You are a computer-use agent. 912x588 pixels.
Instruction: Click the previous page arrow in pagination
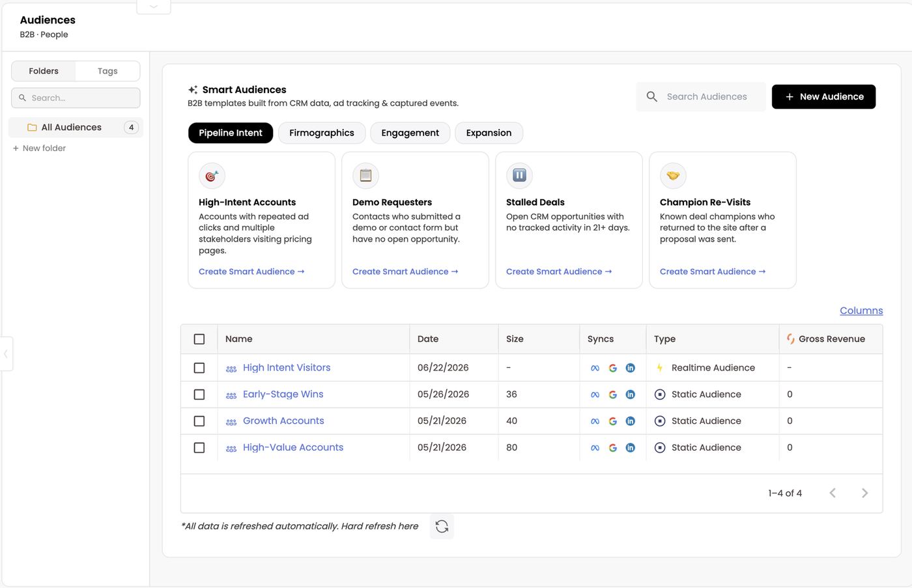[833, 493]
